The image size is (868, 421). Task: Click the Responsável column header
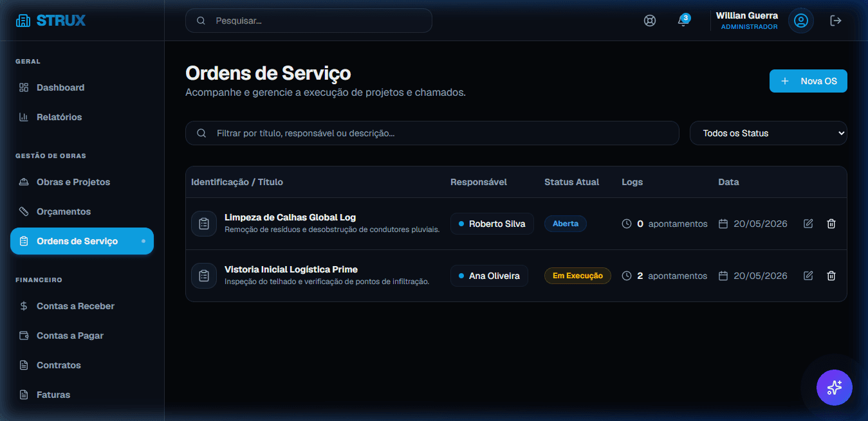pyautogui.click(x=479, y=182)
